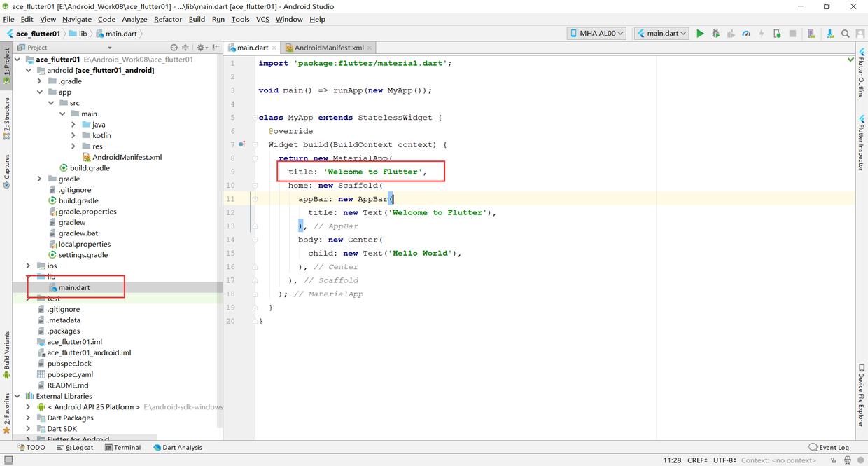The width and height of the screenshot is (868, 466).
Task: Click the UTF-8 encoding in status bar
Action: (x=725, y=460)
